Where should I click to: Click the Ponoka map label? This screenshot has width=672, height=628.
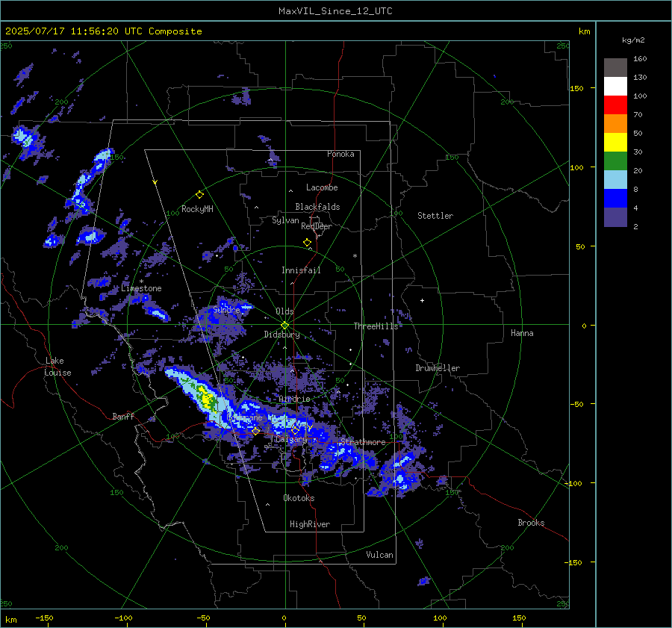(x=340, y=154)
